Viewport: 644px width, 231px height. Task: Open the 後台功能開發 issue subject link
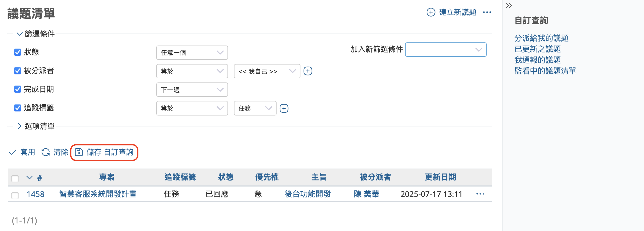(x=307, y=194)
